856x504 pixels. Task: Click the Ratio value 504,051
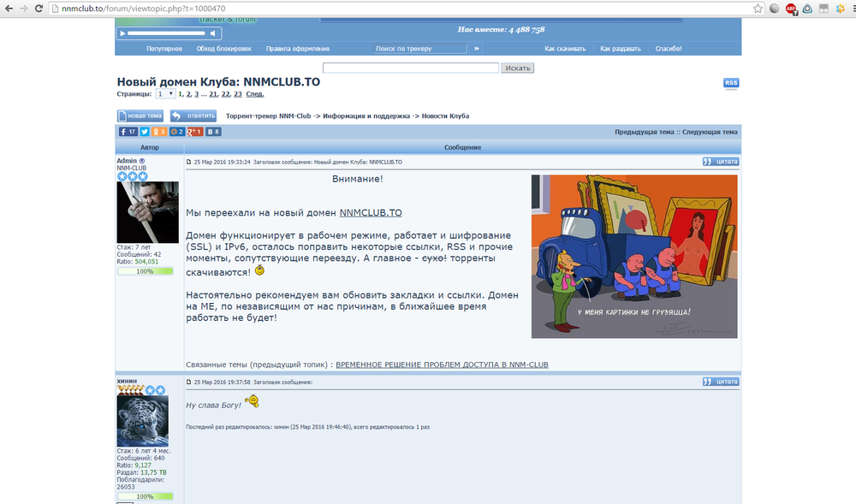coord(146,262)
